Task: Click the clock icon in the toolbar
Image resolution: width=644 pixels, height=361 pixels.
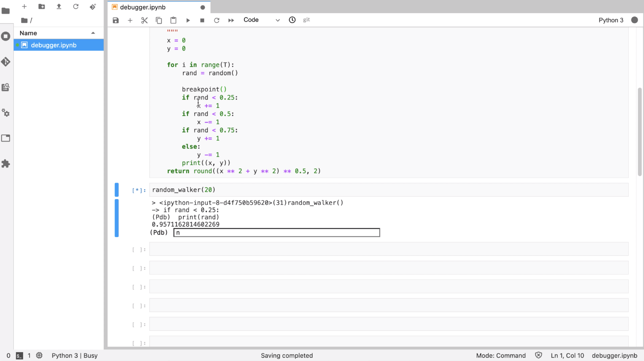Action: pyautogui.click(x=292, y=20)
